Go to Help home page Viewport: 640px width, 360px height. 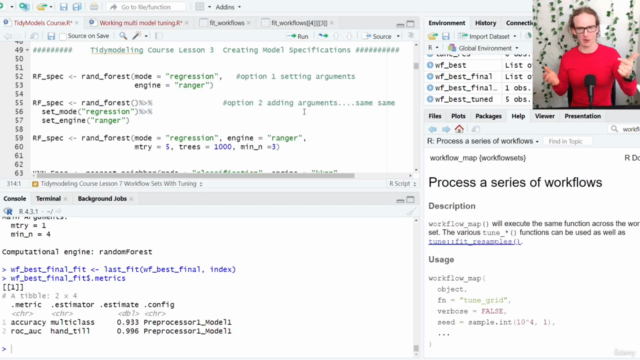click(x=459, y=129)
